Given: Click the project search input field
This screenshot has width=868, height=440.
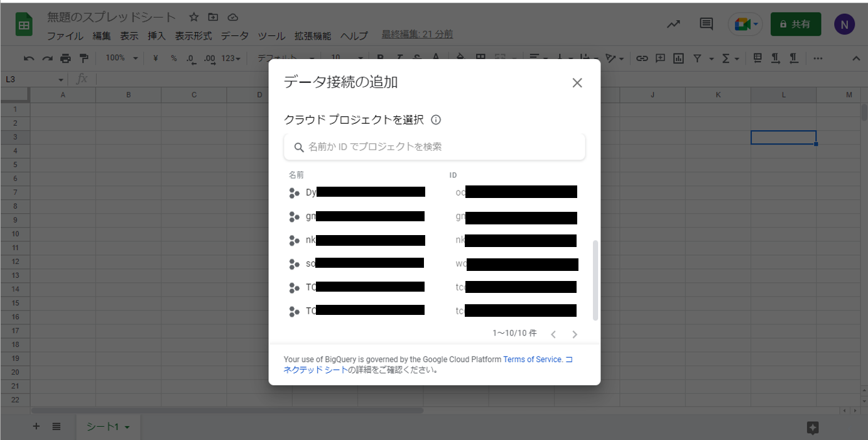Looking at the screenshot, I should click(435, 147).
